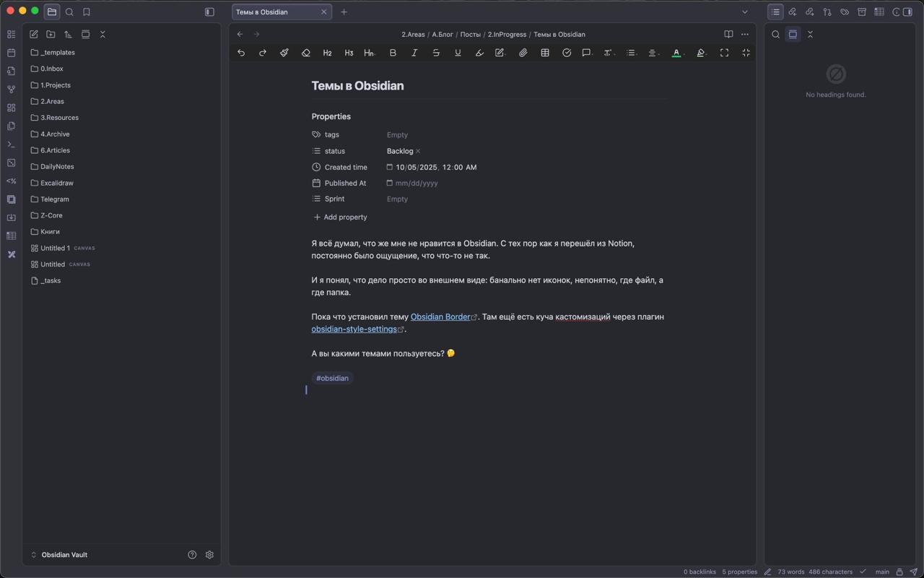
Task: Insert a table from the editor toolbar
Action: pos(545,53)
